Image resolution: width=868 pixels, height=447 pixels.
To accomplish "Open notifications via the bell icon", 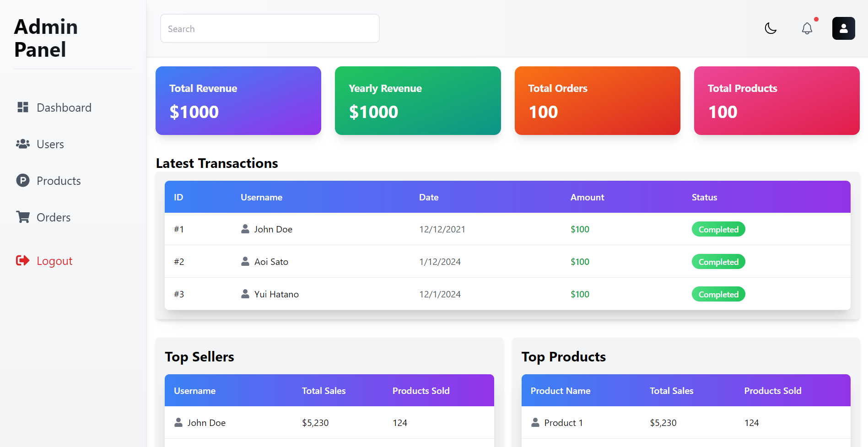I will [x=807, y=28].
